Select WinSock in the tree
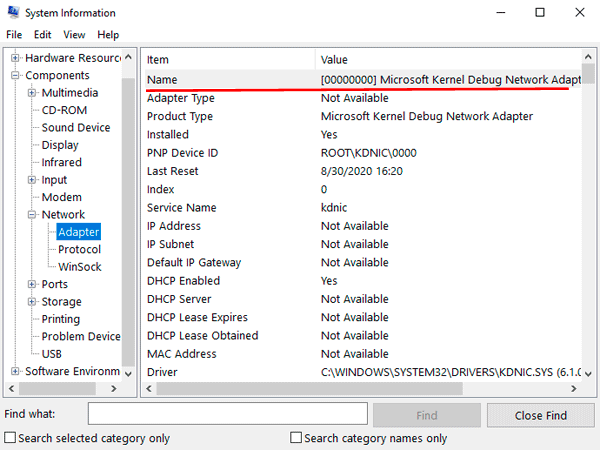 (79, 267)
